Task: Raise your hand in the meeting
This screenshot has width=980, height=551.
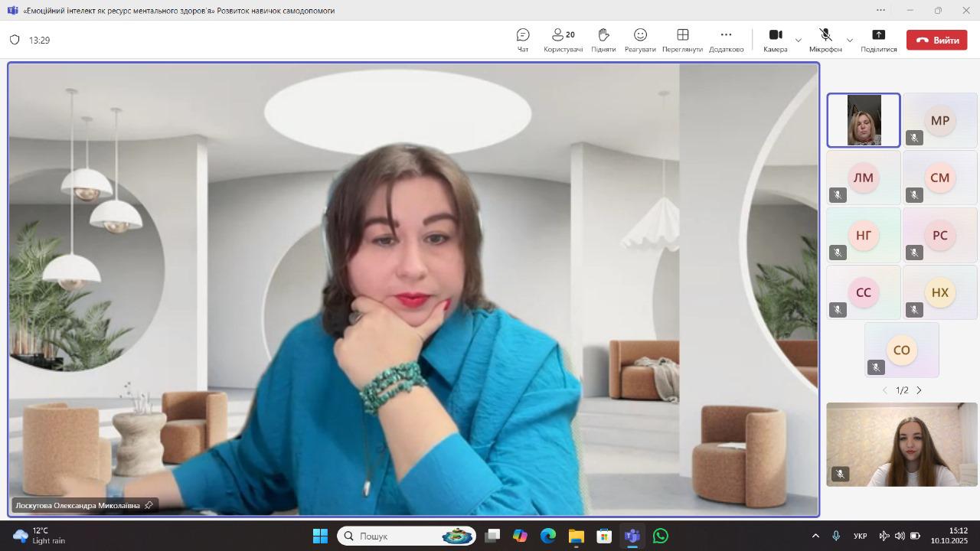Action: click(x=603, y=40)
